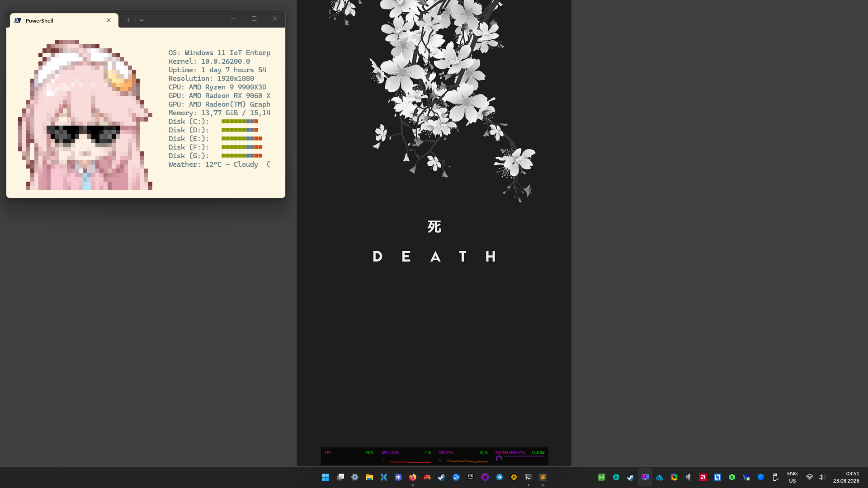Open File Explorer from the taskbar
Viewport: 868px width, 488px height.
369,477
